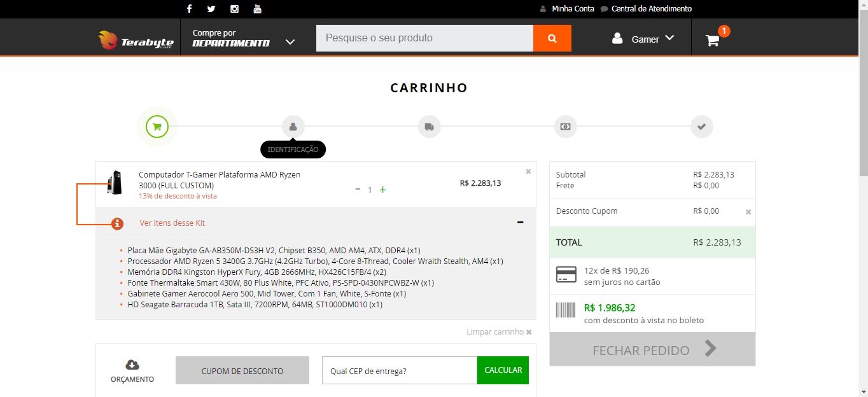This screenshot has width=868, height=397.
Task: Click the Gabinete Gamer Aerocool item
Action: [x=266, y=293]
